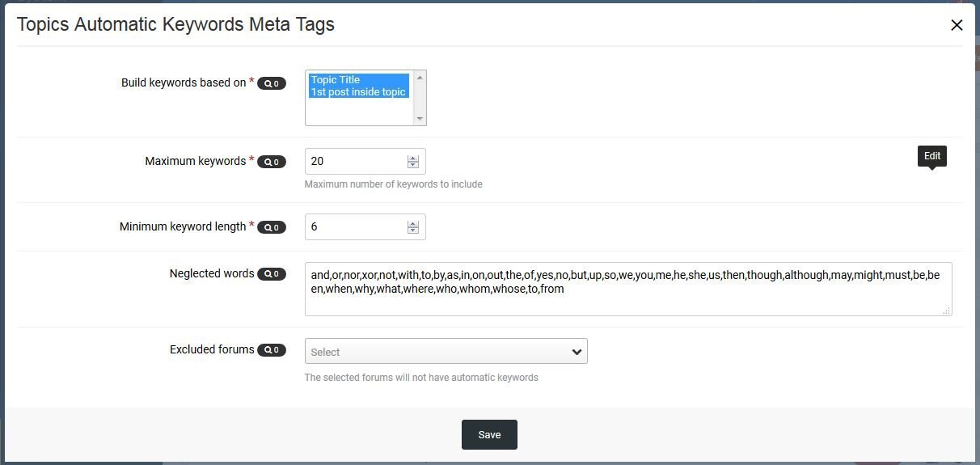This screenshot has height=465, width=980.
Task: Click the Excluded forums dropdown chevron
Action: click(x=577, y=352)
